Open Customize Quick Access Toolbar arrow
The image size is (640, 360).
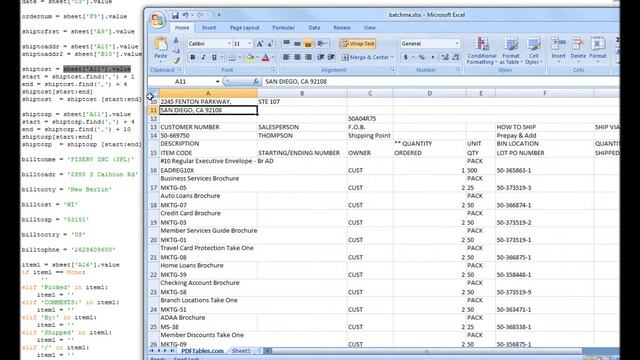[x=219, y=16]
